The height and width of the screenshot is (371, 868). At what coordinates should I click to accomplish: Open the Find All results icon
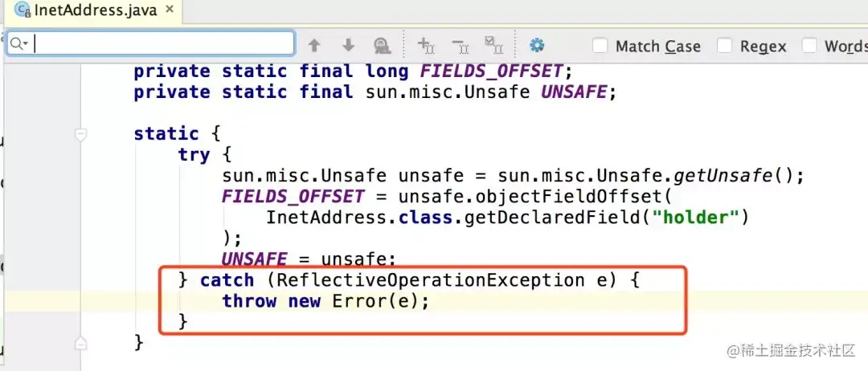click(x=382, y=45)
